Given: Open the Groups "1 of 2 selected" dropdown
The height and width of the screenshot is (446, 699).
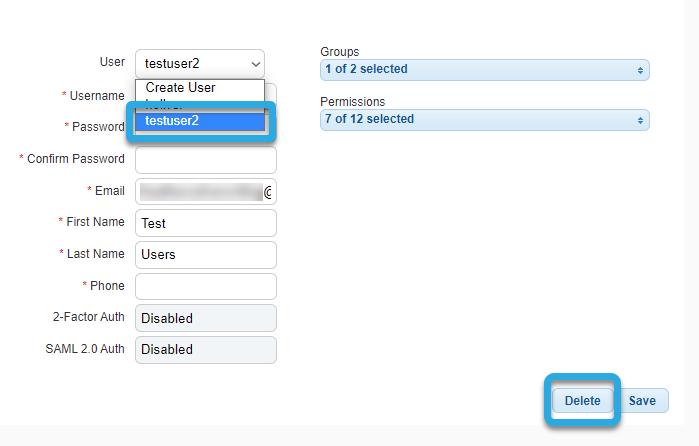Looking at the screenshot, I should pos(485,70).
